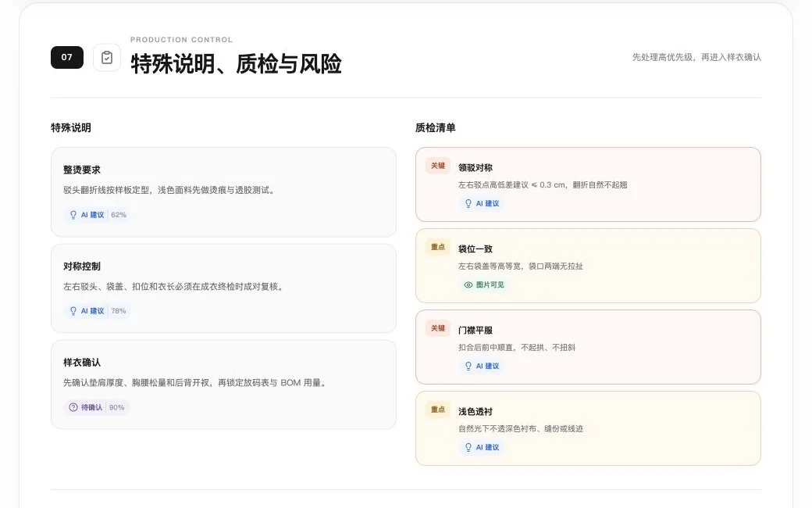Click the lightbulb icon under 领驳对称
This screenshot has height=508, width=812.
tap(468, 204)
